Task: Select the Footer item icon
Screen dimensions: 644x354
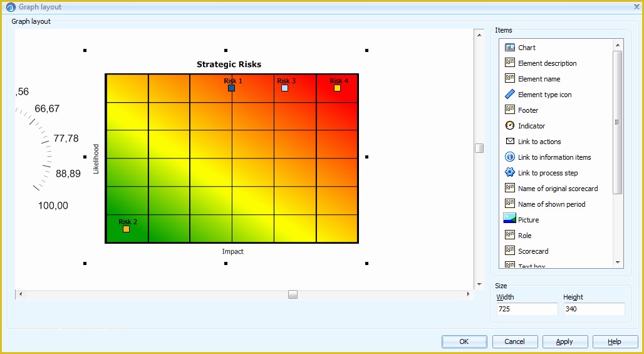Action: 510,110
